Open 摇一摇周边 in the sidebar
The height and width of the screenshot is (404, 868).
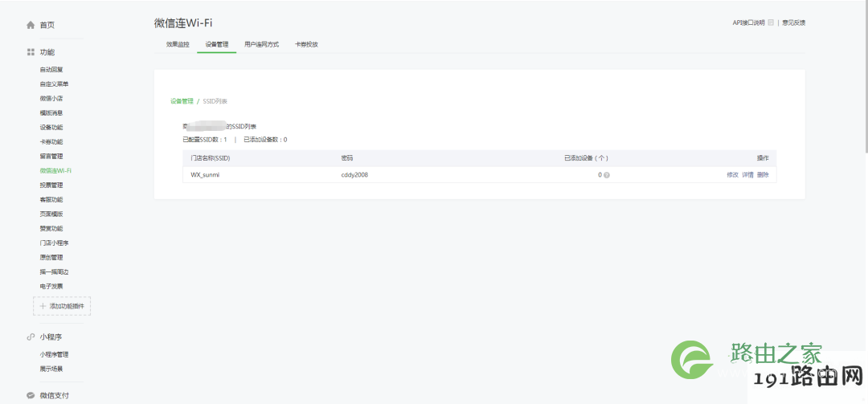pos(55,271)
